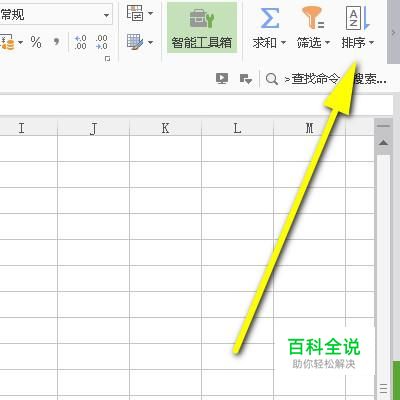Expand the 排序 dropdown arrow
Image resolution: width=400 pixels, height=400 pixels.
pos(371,42)
